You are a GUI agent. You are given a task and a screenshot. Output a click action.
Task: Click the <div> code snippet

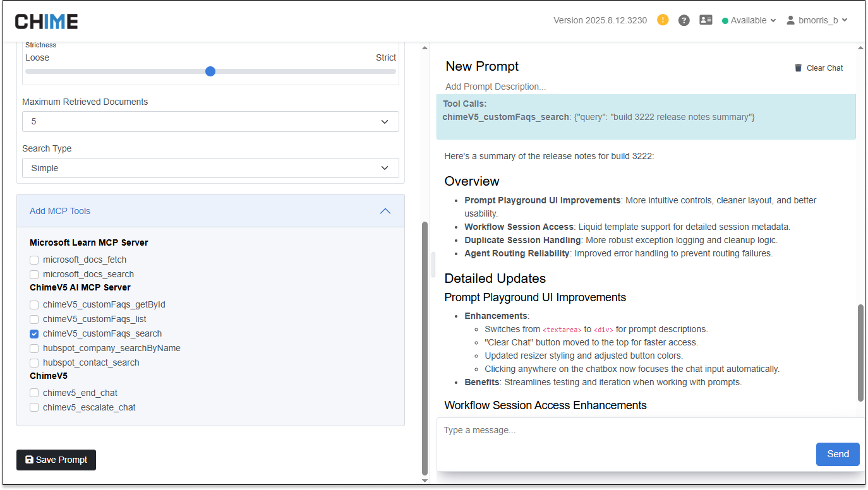pyautogui.click(x=603, y=330)
